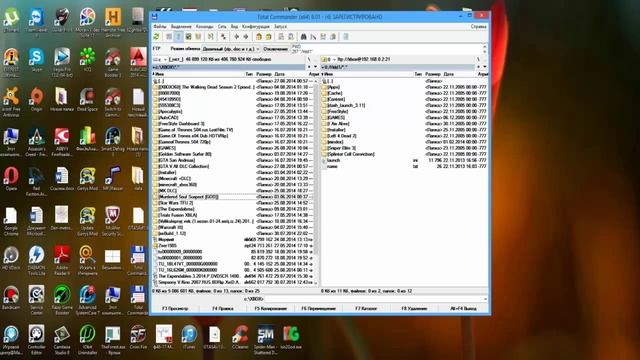Open the avast Free Antivirus desktop icon

tap(11, 101)
